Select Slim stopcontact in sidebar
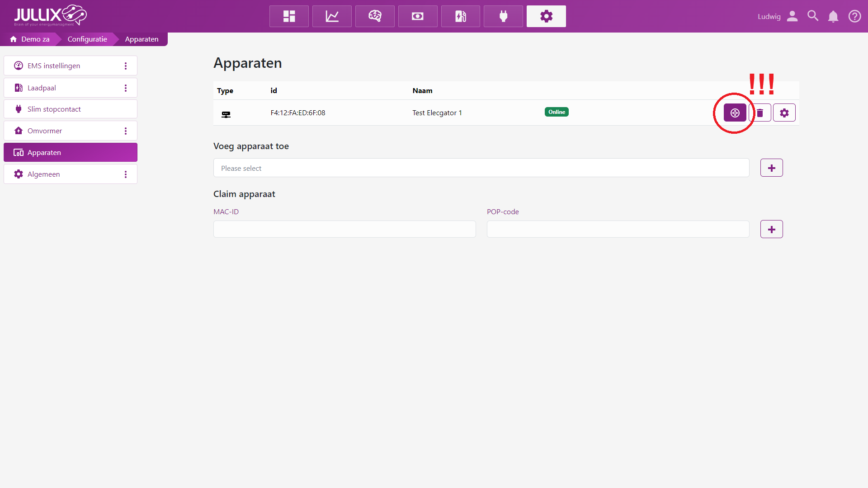The width and height of the screenshot is (868, 488). click(x=54, y=109)
